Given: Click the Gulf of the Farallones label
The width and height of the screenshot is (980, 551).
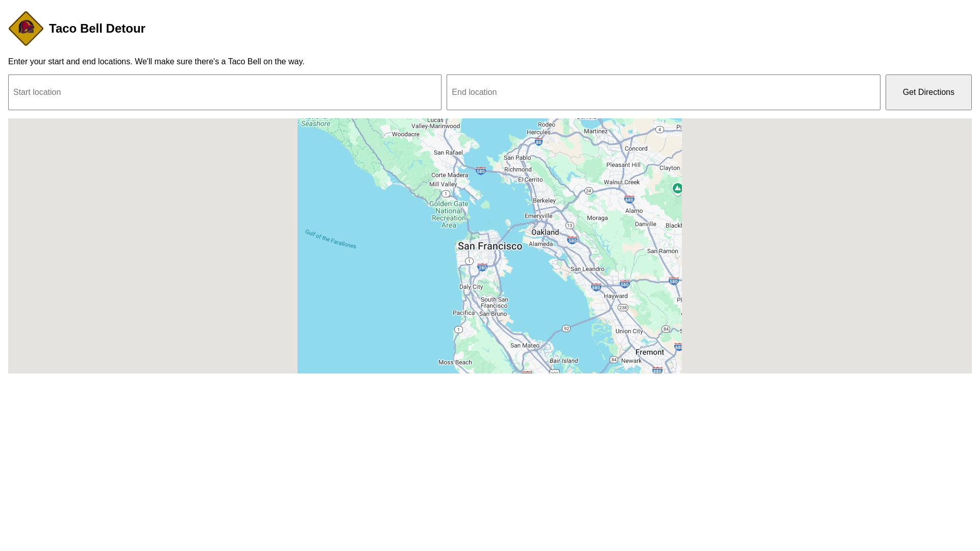Looking at the screenshot, I should click(331, 239).
